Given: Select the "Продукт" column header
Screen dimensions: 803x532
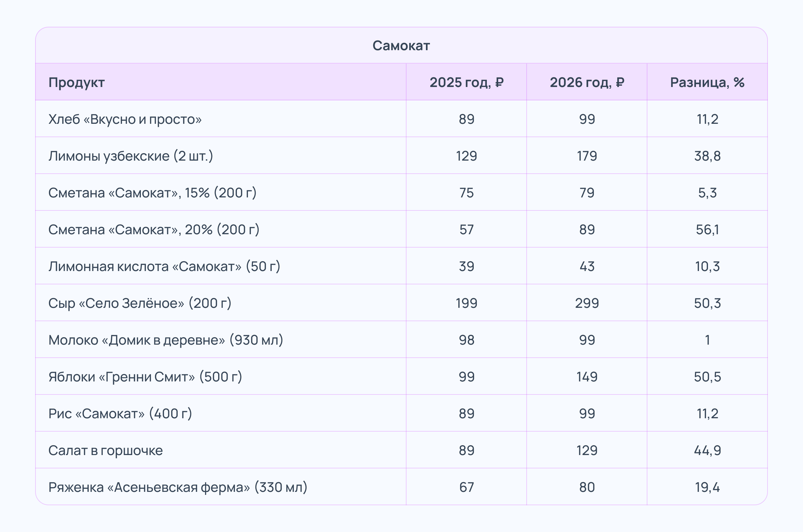Looking at the screenshot, I should (x=76, y=82).
